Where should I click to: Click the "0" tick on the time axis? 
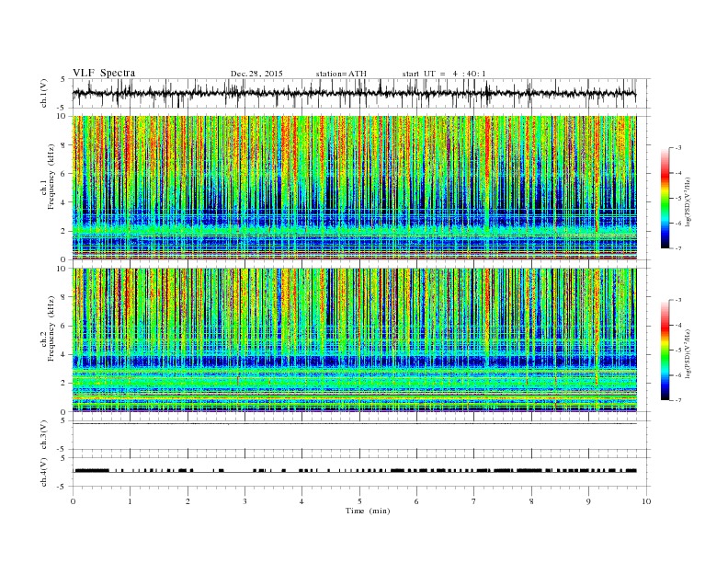click(73, 501)
